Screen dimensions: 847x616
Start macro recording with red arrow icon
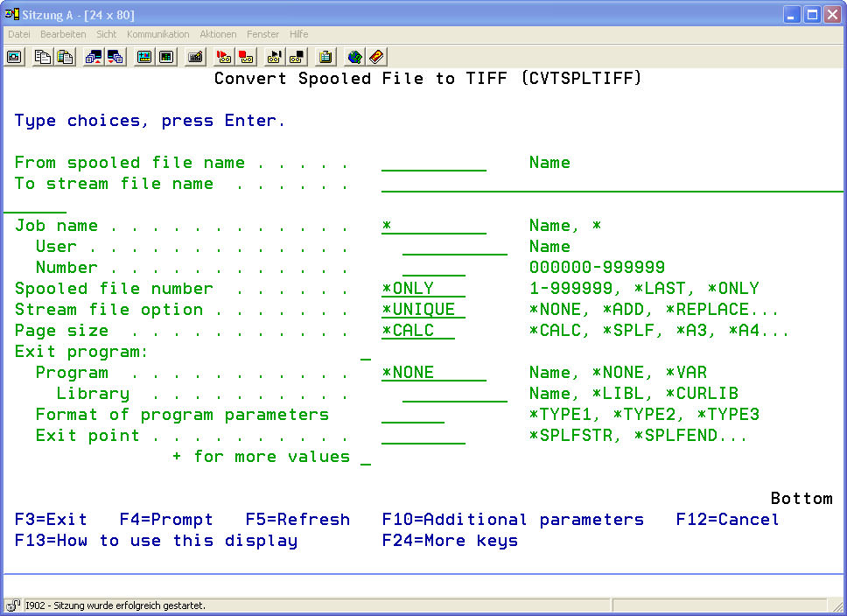224,57
